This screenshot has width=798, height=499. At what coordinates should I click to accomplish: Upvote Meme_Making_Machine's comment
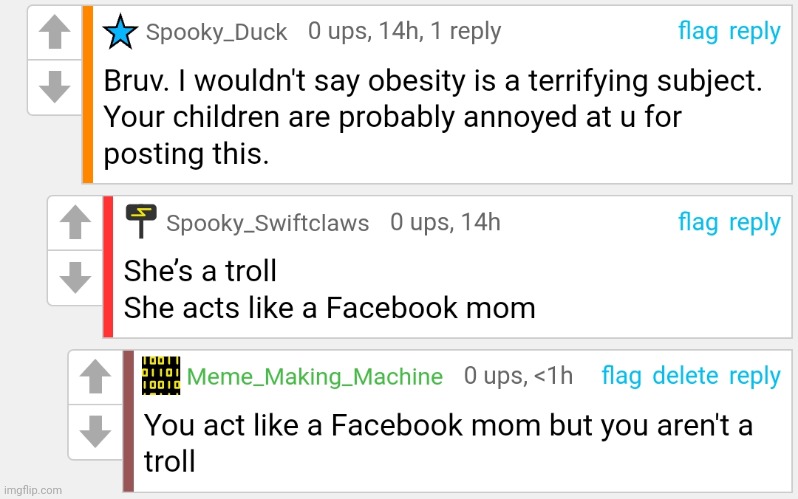point(93,378)
